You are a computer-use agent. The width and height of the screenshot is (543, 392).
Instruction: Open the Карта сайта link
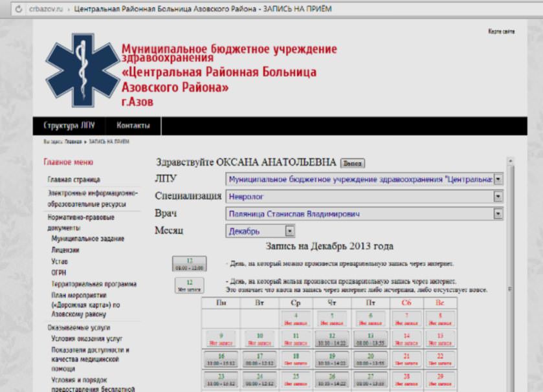point(501,32)
